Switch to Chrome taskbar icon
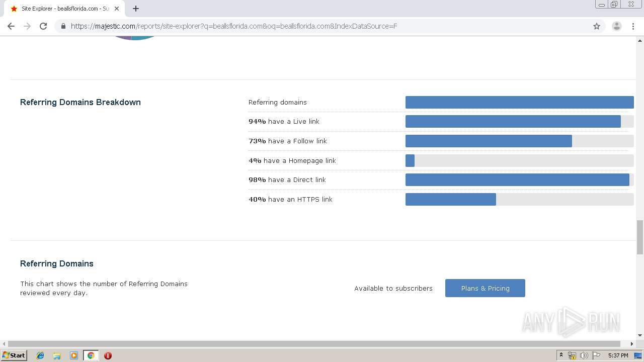This screenshot has height=362, width=644. click(x=91, y=355)
